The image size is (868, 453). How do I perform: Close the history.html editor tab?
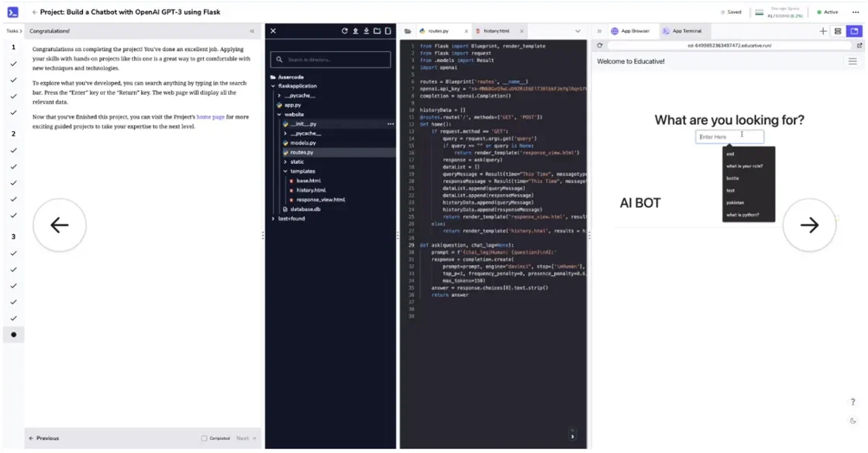[522, 31]
